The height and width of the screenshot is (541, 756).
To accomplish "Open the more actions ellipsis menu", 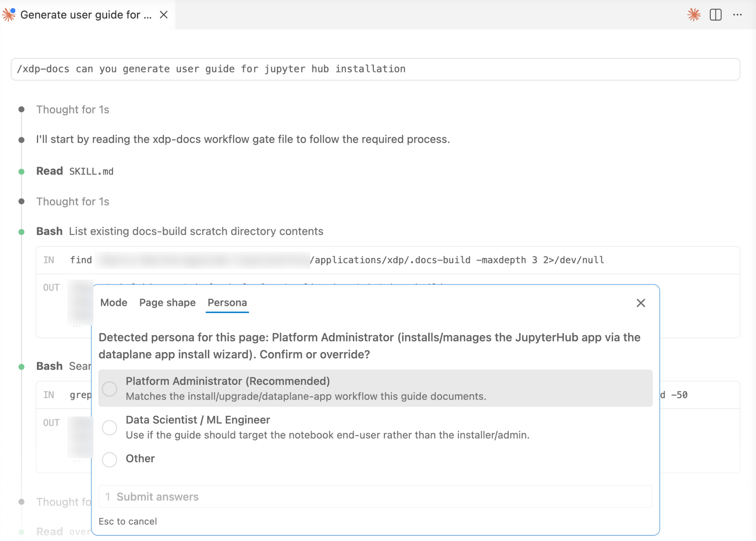I will (737, 15).
